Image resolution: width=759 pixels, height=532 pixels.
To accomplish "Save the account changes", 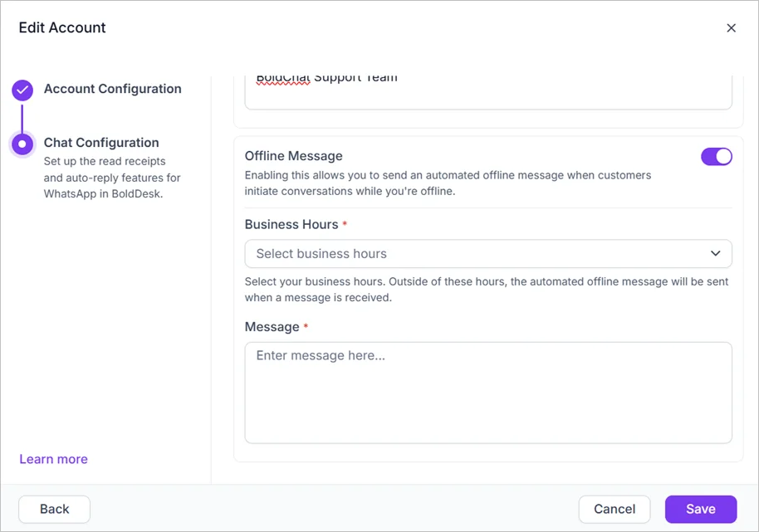I will click(700, 509).
